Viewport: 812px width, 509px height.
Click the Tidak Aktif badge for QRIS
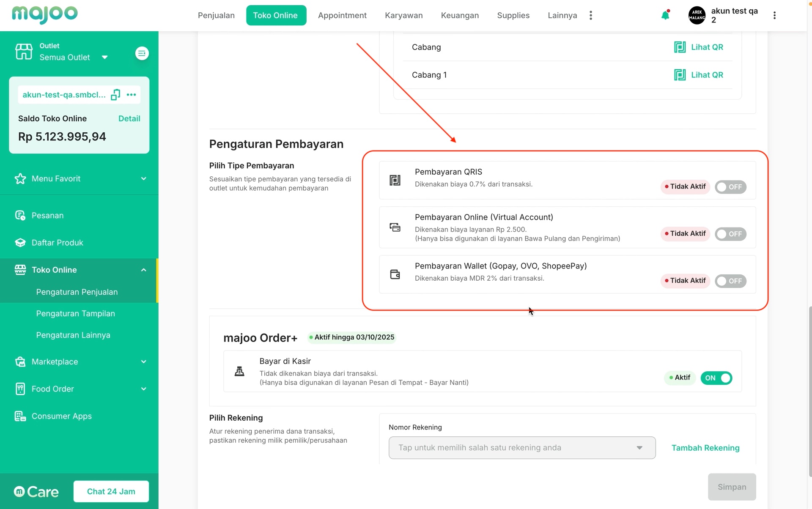[685, 186]
